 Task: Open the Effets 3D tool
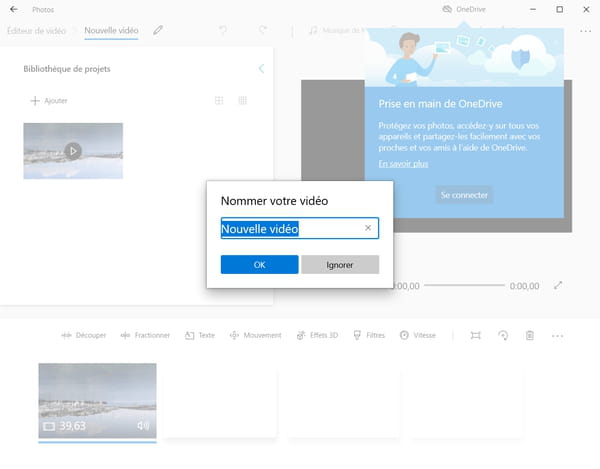317,335
